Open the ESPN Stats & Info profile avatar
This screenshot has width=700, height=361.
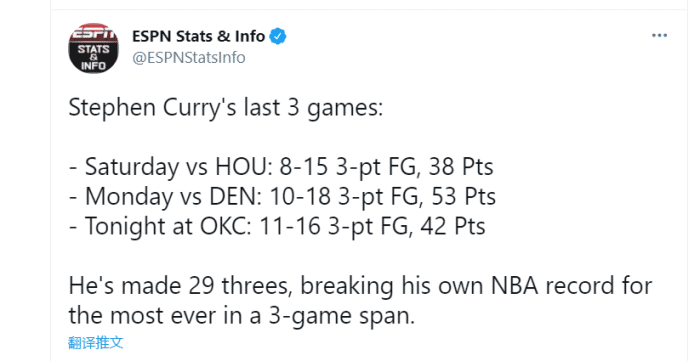[93, 48]
